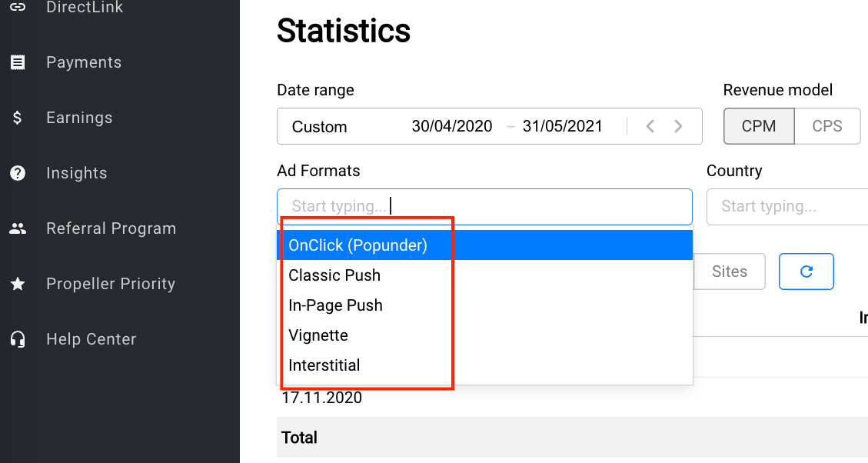The height and width of the screenshot is (463, 868).
Task: Choose OnClick (Popunder) from dropdown
Action: pyautogui.click(x=358, y=245)
